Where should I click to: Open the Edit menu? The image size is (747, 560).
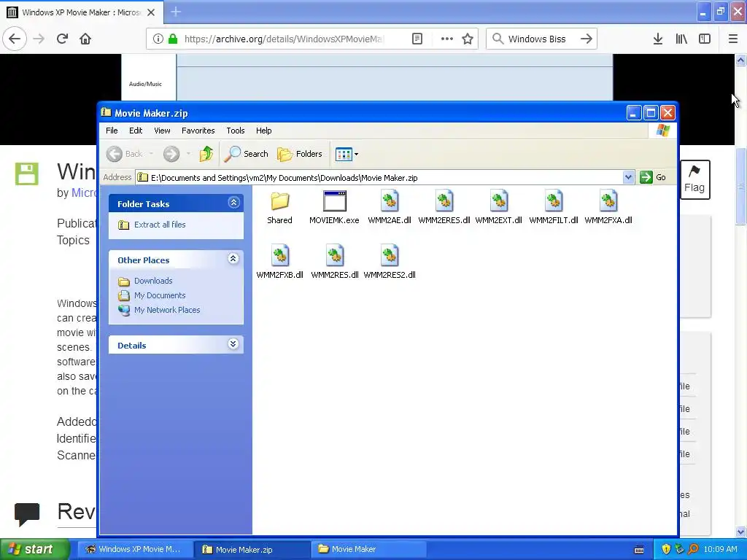(x=136, y=131)
